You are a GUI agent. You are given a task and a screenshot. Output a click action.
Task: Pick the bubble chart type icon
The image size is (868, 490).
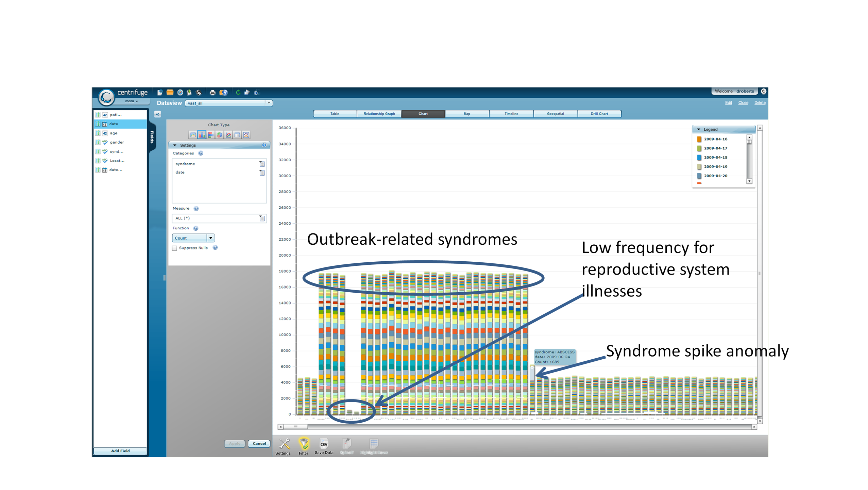[x=246, y=135]
